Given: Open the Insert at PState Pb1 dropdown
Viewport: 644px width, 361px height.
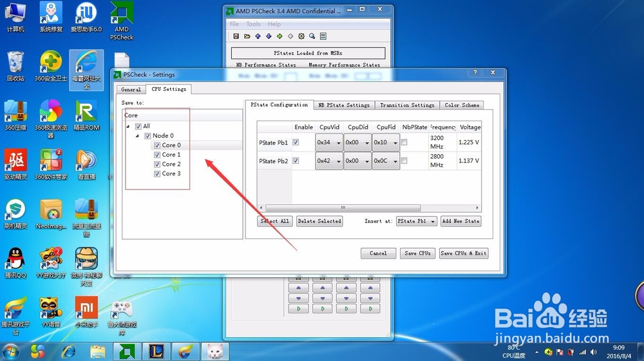Looking at the screenshot, I should point(417,221).
